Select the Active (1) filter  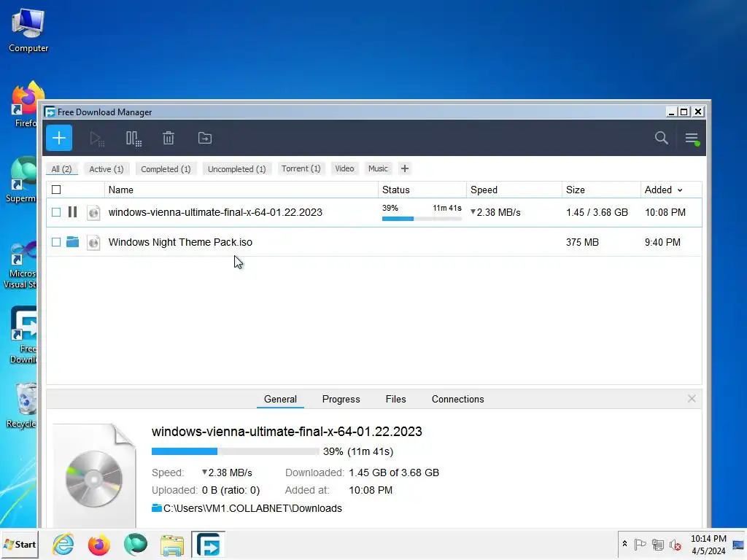107,169
